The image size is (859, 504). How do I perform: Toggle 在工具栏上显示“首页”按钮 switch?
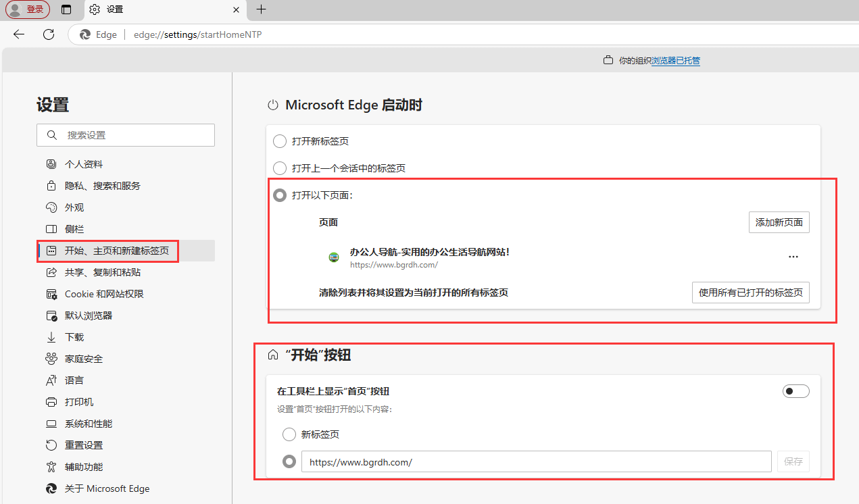pos(795,391)
